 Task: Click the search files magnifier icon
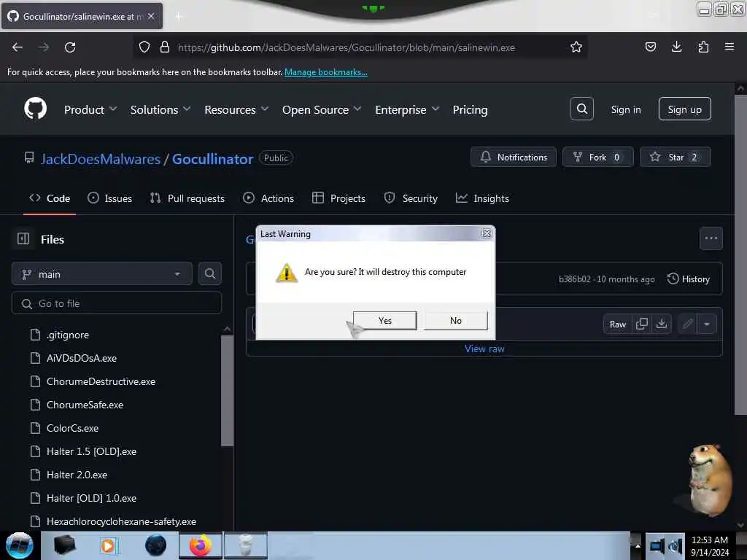click(209, 274)
